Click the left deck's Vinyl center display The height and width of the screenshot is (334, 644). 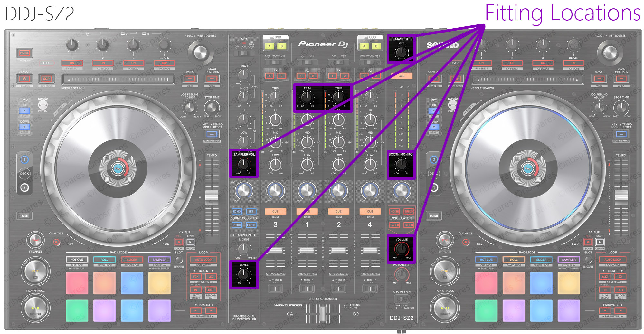[x=118, y=168]
